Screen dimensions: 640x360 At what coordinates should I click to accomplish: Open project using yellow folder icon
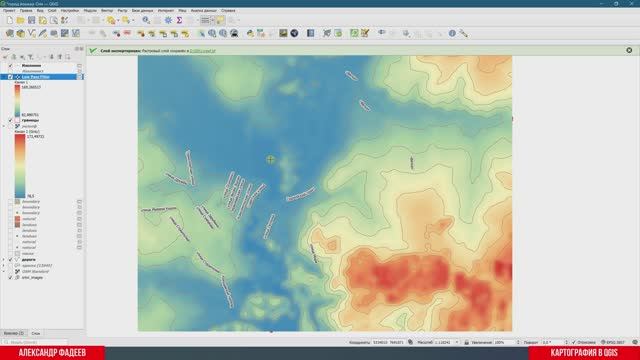20,20
